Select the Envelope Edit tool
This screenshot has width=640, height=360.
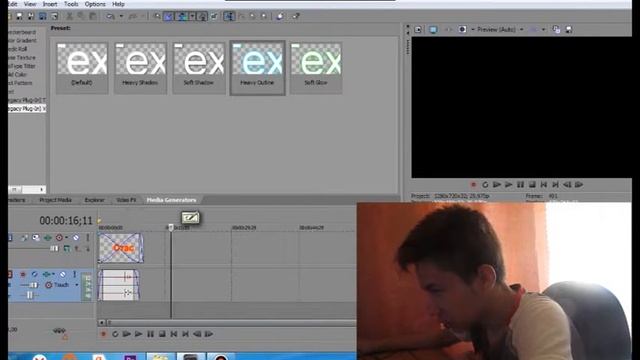(x=241, y=16)
